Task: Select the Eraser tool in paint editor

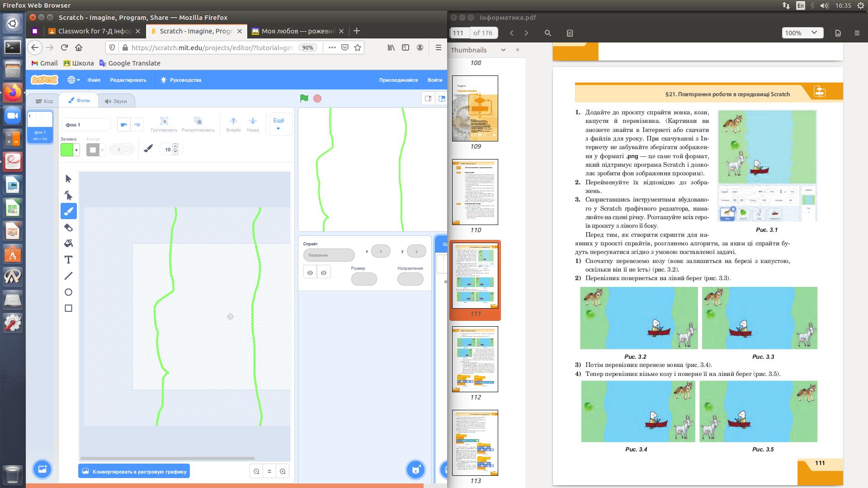Action: (68, 227)
